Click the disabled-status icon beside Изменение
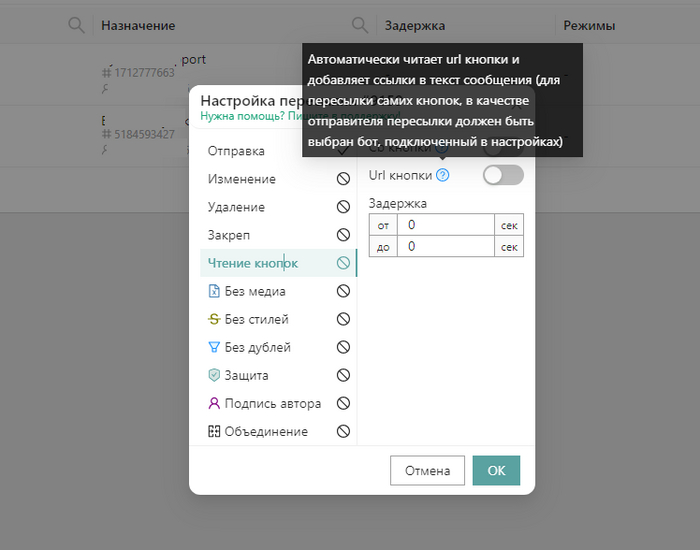The image size is (700, 550). pos(343,179)
